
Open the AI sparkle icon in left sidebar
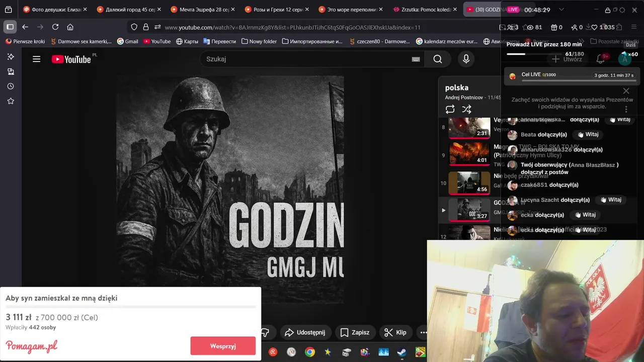pyautogui.click(x=11, y=57)
